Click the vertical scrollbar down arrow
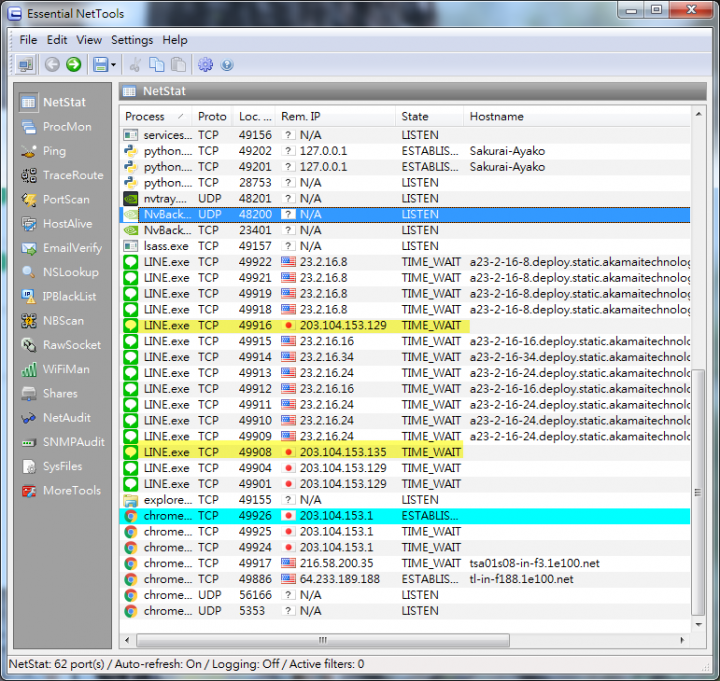Image resolution: width=720 pixels, height=681 pixels. point(698,624)
